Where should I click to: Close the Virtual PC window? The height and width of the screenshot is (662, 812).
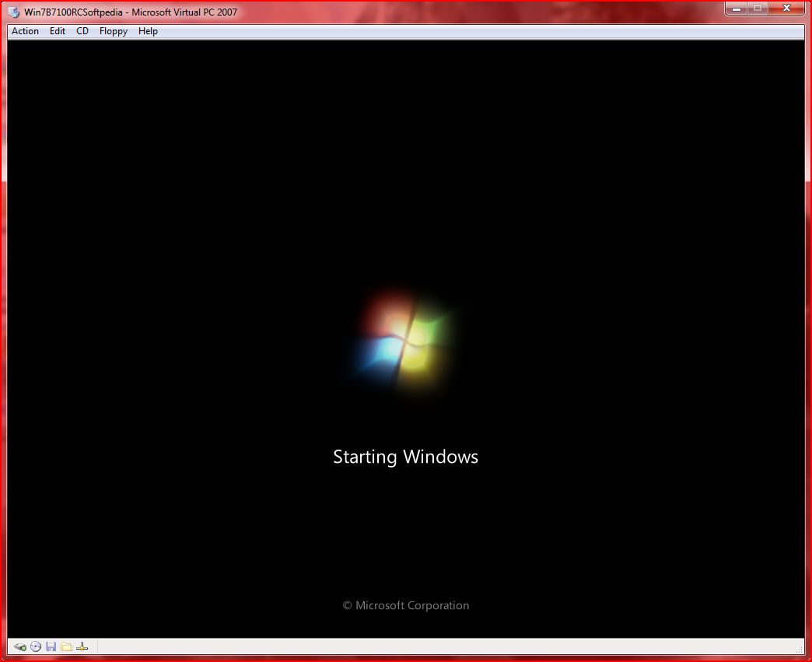[786, 9]
